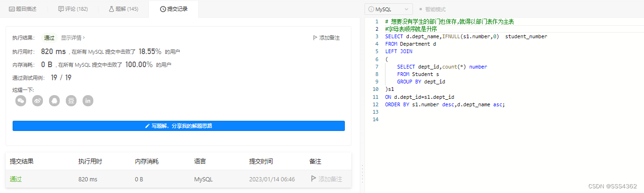
Task: Expand 显示详情 details link
Action: 73,38
